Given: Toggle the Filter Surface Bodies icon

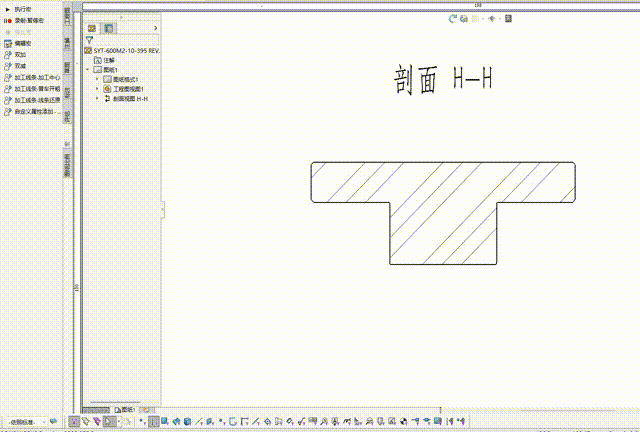Looking at the screenshot, I should (176, 421).
